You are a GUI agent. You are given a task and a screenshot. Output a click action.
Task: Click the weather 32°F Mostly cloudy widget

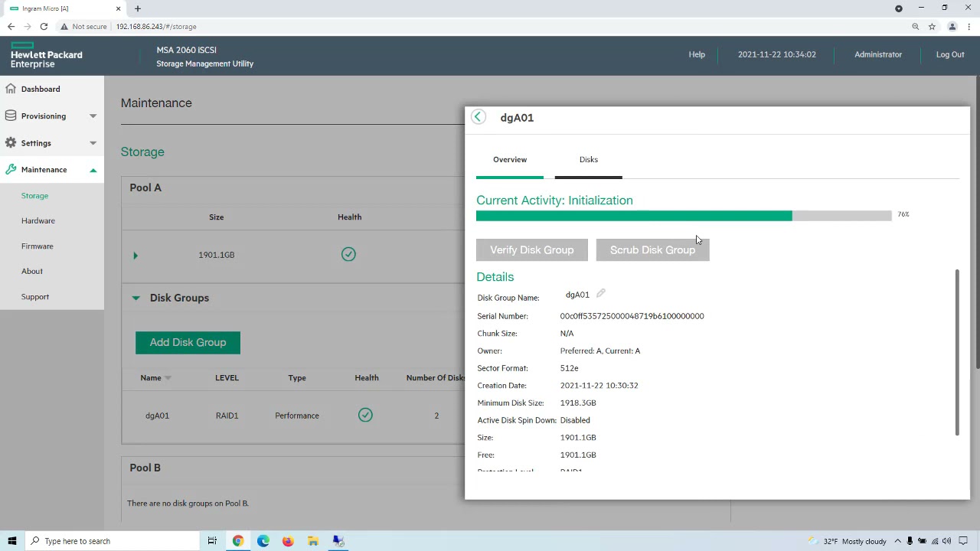848,541
